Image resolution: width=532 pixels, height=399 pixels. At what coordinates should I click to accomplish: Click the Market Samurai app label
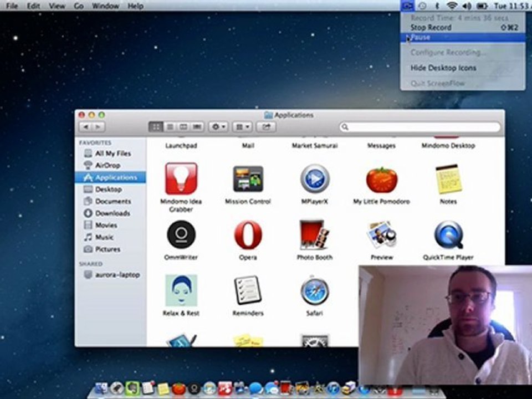point(315,146)
